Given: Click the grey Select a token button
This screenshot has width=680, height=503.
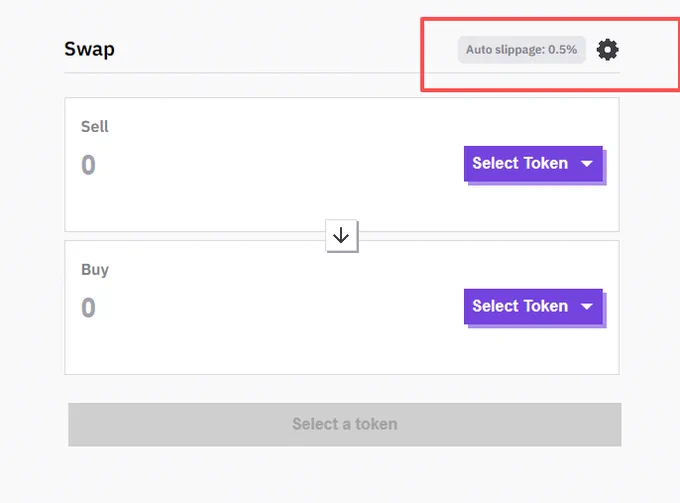Looking at the screenshot, I should 345,425.
